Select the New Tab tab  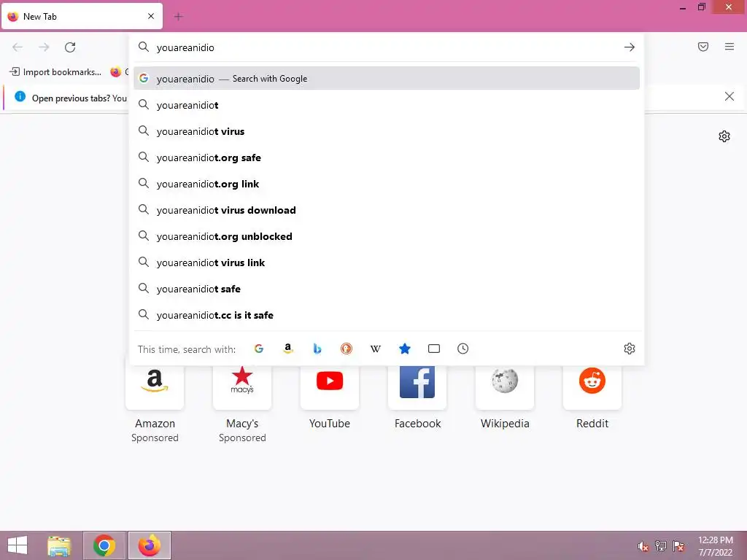[x=82, y=16]
